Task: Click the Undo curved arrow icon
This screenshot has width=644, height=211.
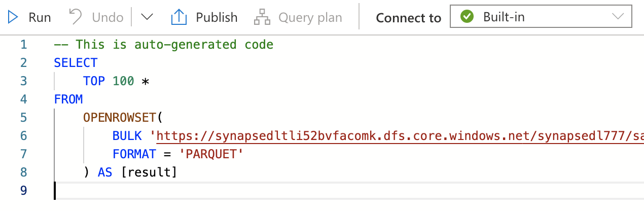Action: pyautogui.click(x=76, y=17)
